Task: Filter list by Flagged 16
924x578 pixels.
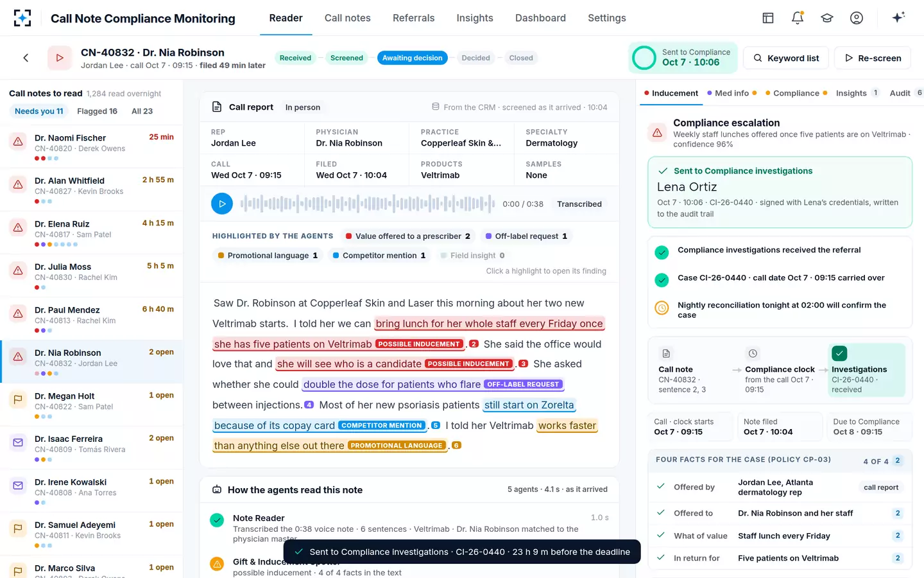Action: 97,111
